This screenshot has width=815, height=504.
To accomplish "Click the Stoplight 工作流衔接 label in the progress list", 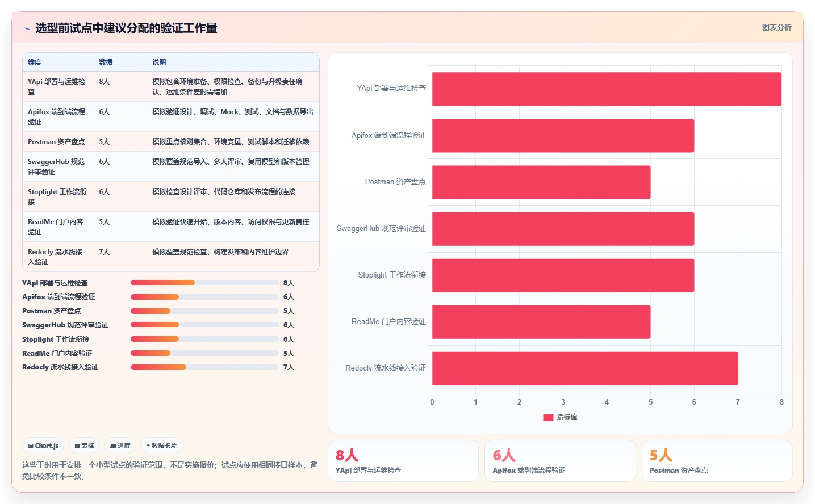I will 56,339.
